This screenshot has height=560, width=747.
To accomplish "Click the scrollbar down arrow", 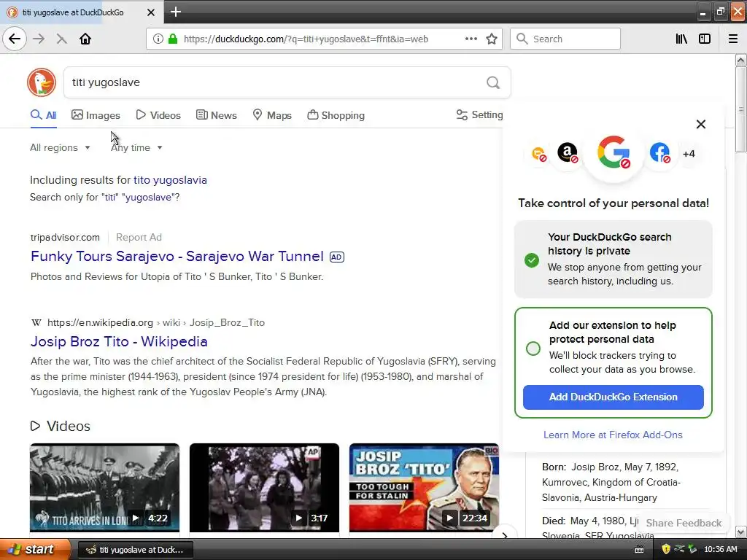I will tap(740, 532).
